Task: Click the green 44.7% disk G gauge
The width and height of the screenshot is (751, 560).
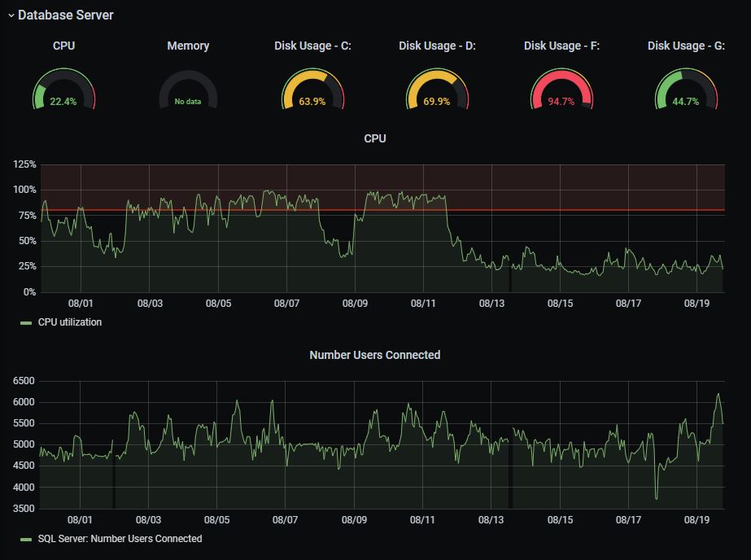Action: [687, 89]
